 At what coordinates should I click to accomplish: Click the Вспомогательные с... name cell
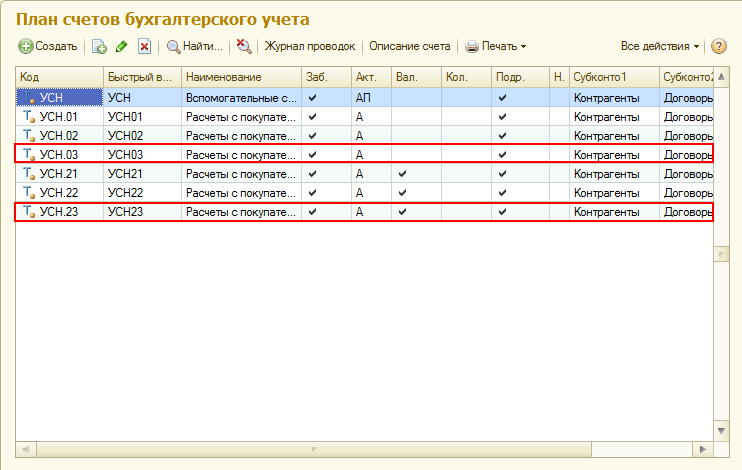point(241,98)
